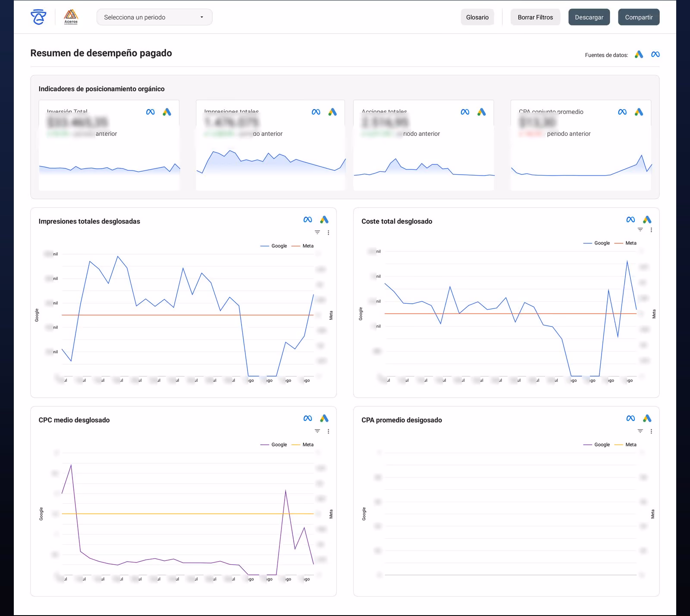Viewport: 690px width, 616px height.
Task: Open filter icon on Coste total desglosado chart
Action: click(640, 229)
